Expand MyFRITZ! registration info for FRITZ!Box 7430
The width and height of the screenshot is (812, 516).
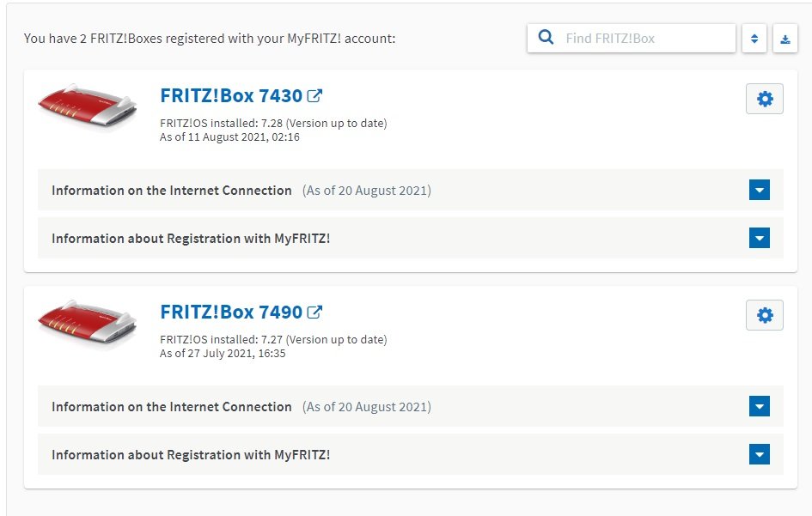(760, 238)
